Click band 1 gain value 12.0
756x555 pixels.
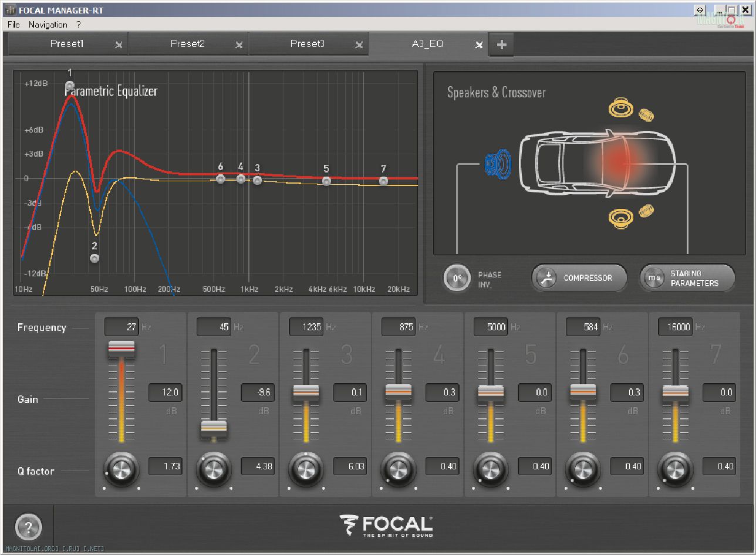[166, 392]
